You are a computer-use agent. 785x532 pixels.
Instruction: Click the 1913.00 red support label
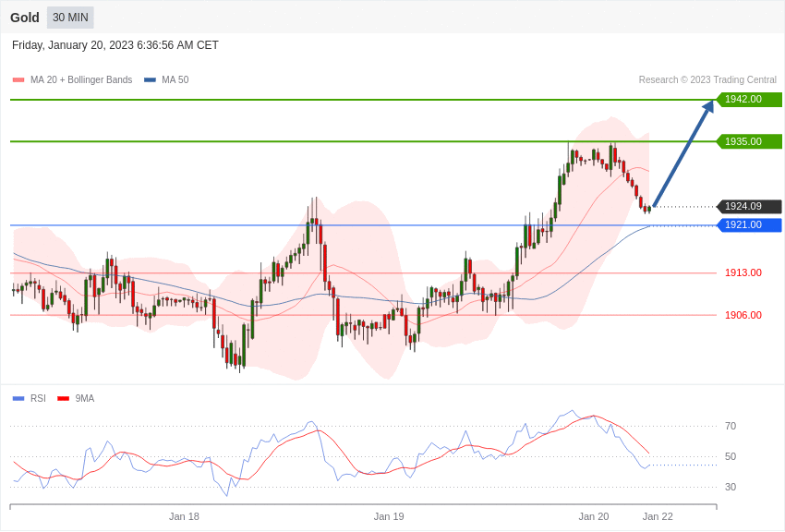(x=743, y=272)
